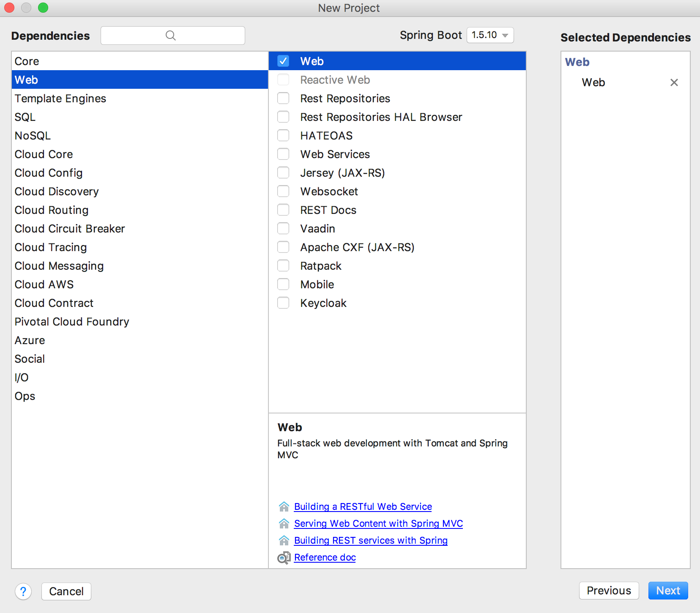Click the Cancel button
The width and height of the screenshot is (700, 613).
point(66,591)
